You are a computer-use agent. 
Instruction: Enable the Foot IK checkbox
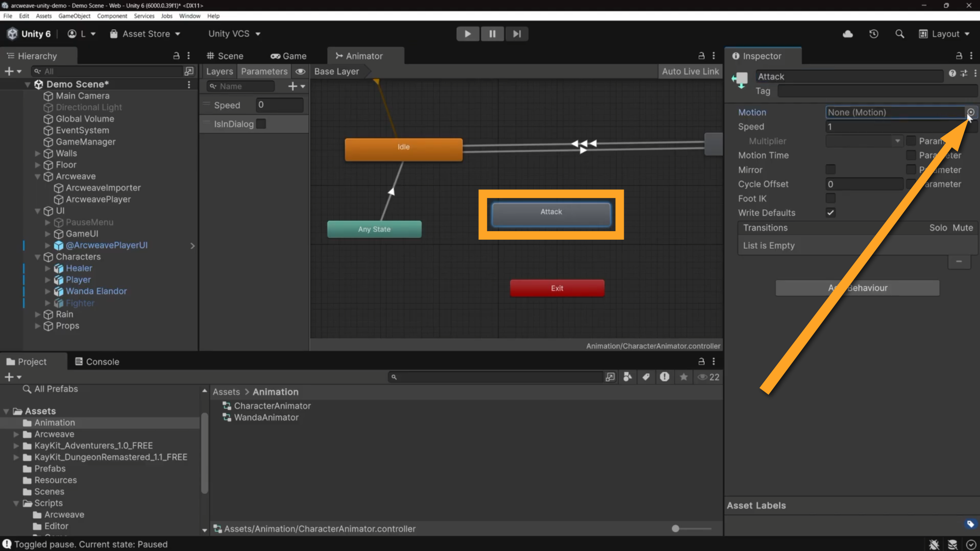[x=830, y=198]
